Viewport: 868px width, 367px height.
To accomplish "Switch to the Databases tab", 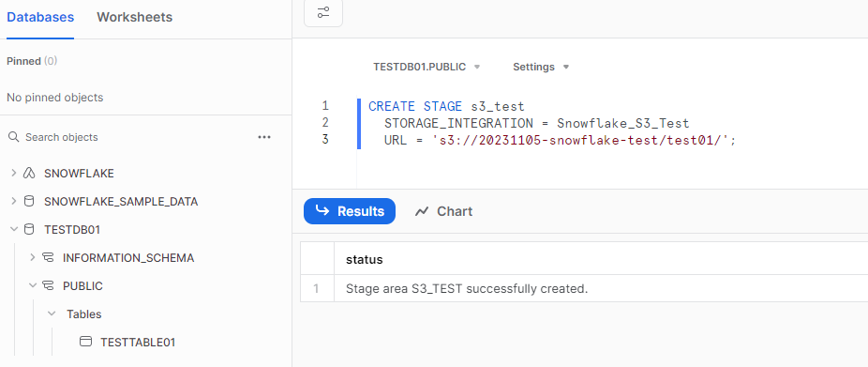I will click(x=40, y=17).
